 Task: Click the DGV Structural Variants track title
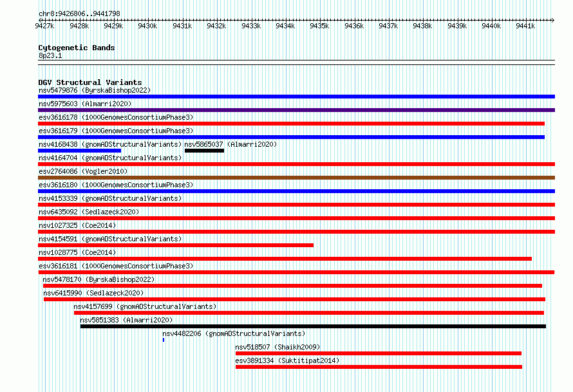click(90, 82)
